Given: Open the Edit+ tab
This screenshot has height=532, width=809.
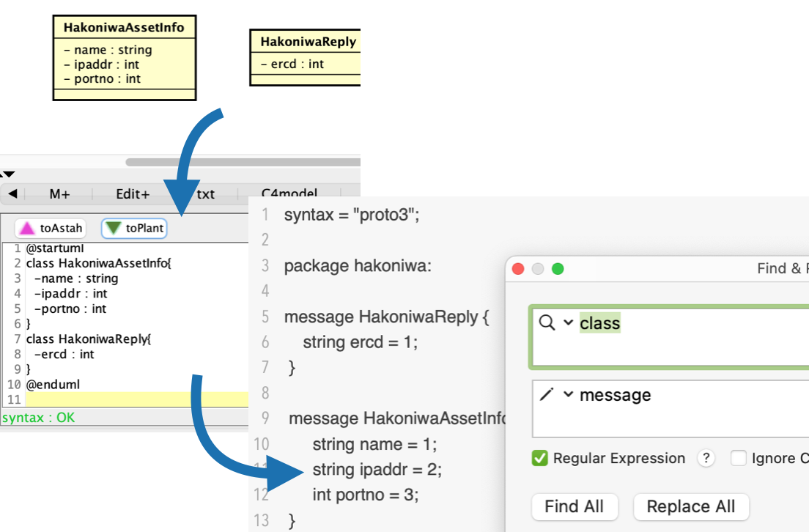Looking at the screenshot, I should click(x=133, y=194).
